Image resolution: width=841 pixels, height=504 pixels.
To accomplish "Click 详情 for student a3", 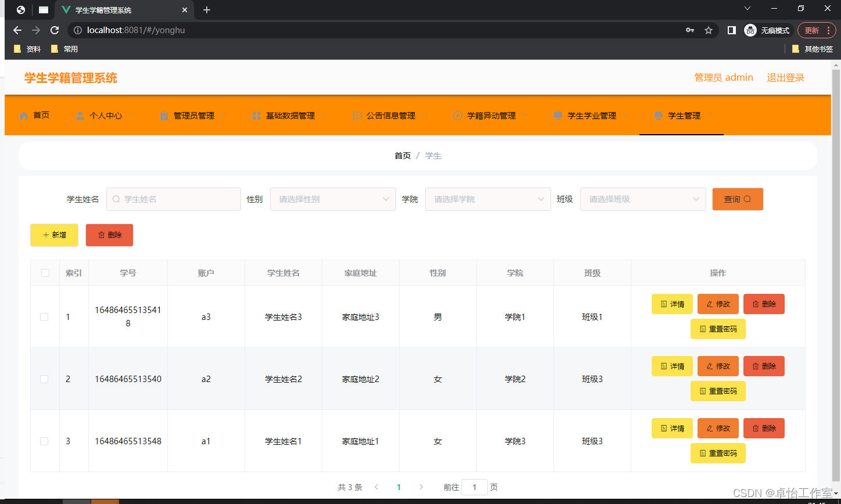I will click(x=672, y=304).
